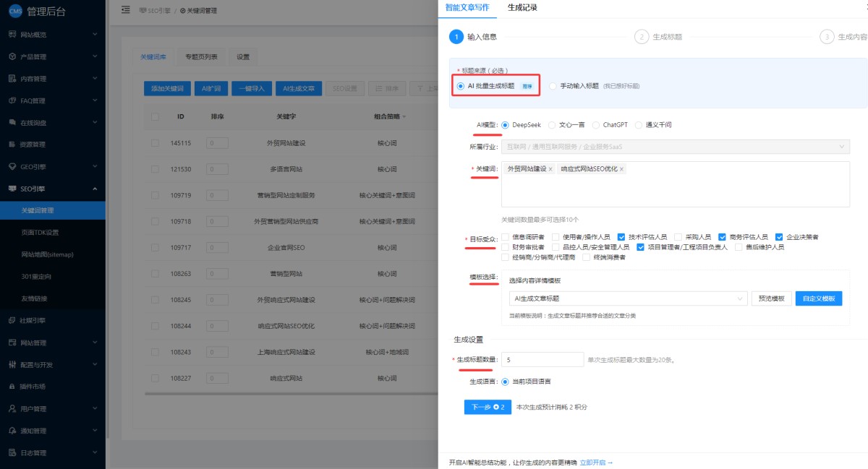
Task: Click the 插件市场 sidebar icon
Action: (x=12, y=387)
